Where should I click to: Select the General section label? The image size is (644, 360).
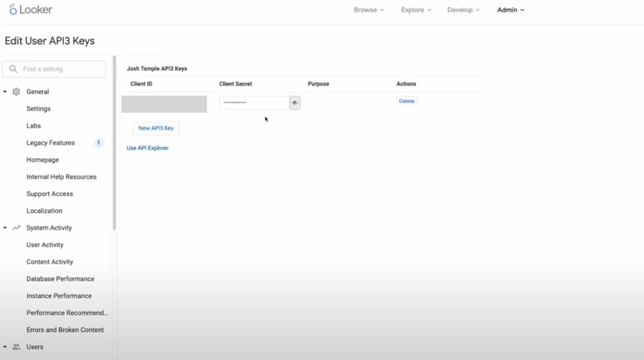[x=38, y=92]
